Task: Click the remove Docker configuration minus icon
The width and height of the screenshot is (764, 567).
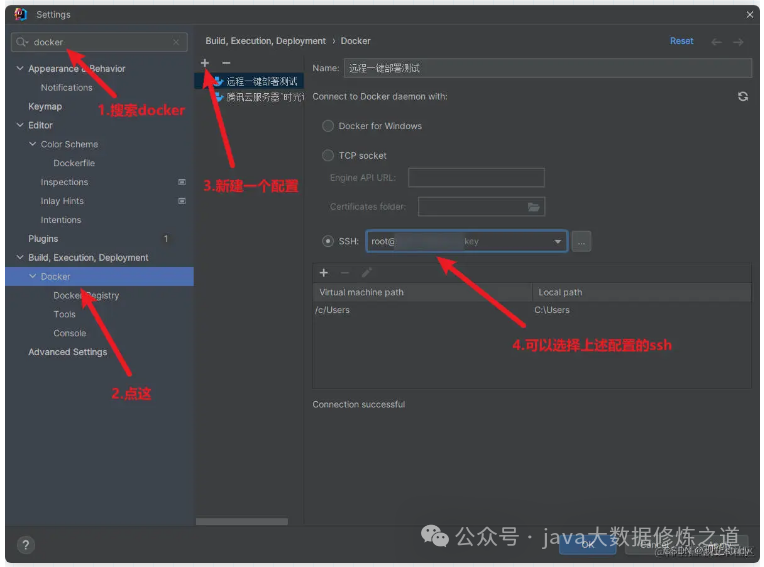Action: point(226,63)
